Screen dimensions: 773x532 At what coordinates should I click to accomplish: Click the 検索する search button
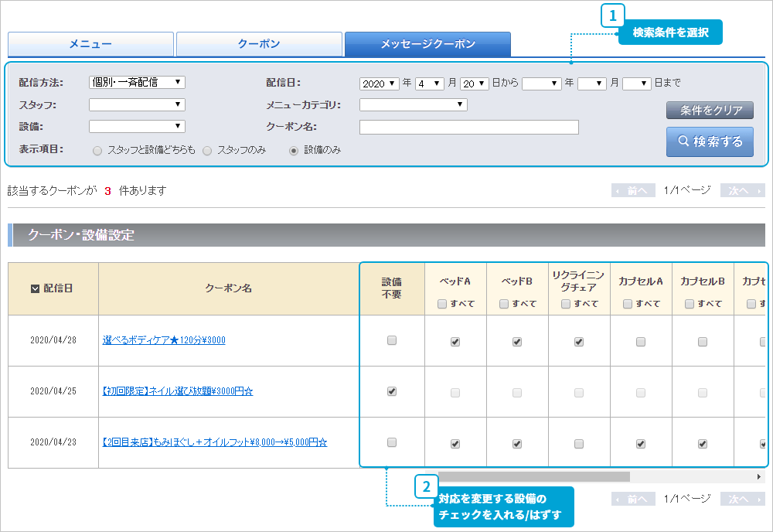710,142
